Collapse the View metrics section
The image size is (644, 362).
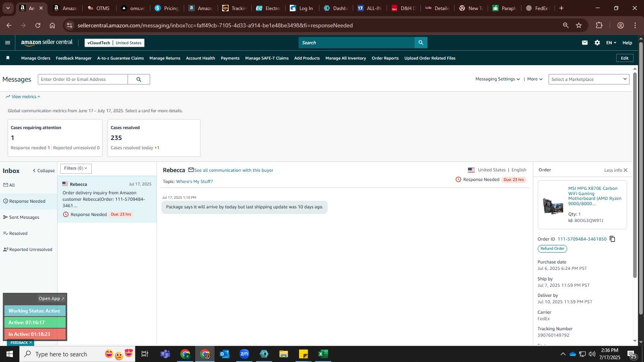23,97
